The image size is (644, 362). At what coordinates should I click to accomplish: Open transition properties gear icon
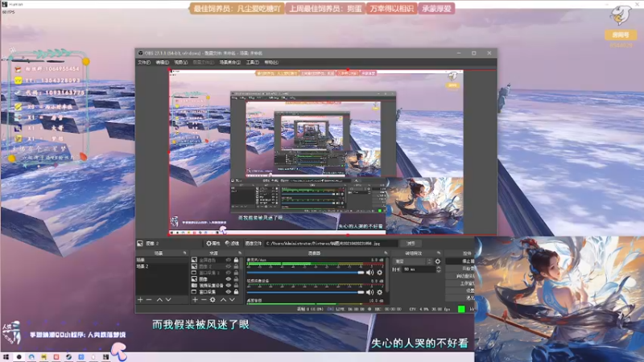(x=438, y=261)
